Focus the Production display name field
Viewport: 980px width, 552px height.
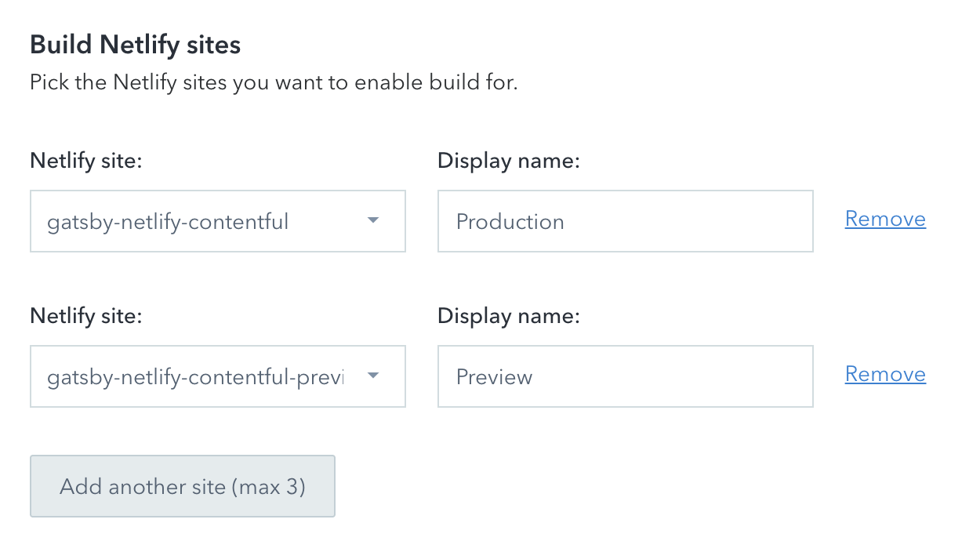[x=626, y=221]
